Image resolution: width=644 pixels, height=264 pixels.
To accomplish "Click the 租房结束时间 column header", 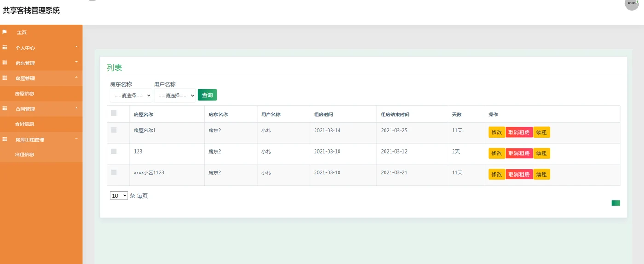I will (x=395, y=115).
